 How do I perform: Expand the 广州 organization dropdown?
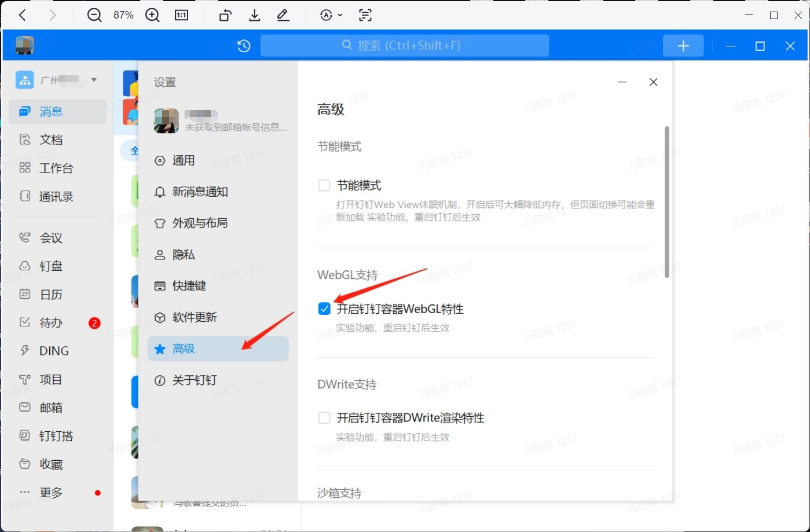[94, 80]
